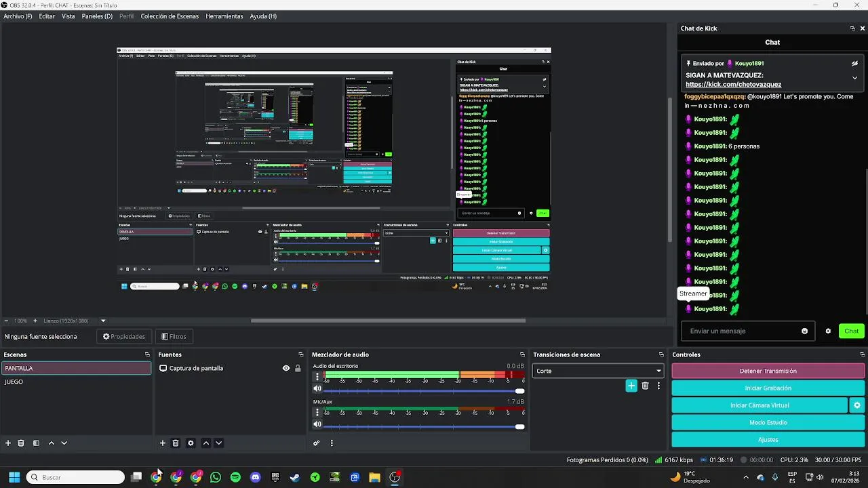Image resolution: width=868 pixels, height=488 pixels.
Task: Send message with green Chat button
Action: (852, 331)
